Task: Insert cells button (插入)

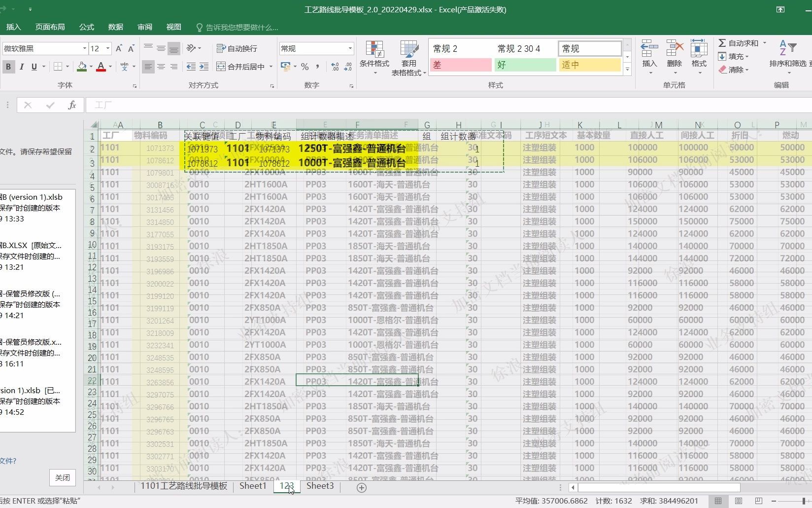Action: click(649, 57)
